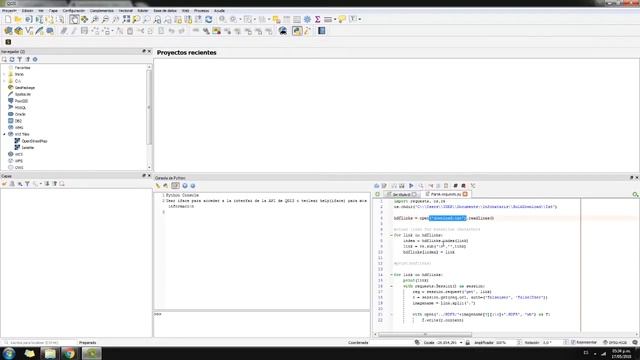The image size is (640, 360).
Task: Click the Zoom Out magnifier tool
Action: point(105,19)
